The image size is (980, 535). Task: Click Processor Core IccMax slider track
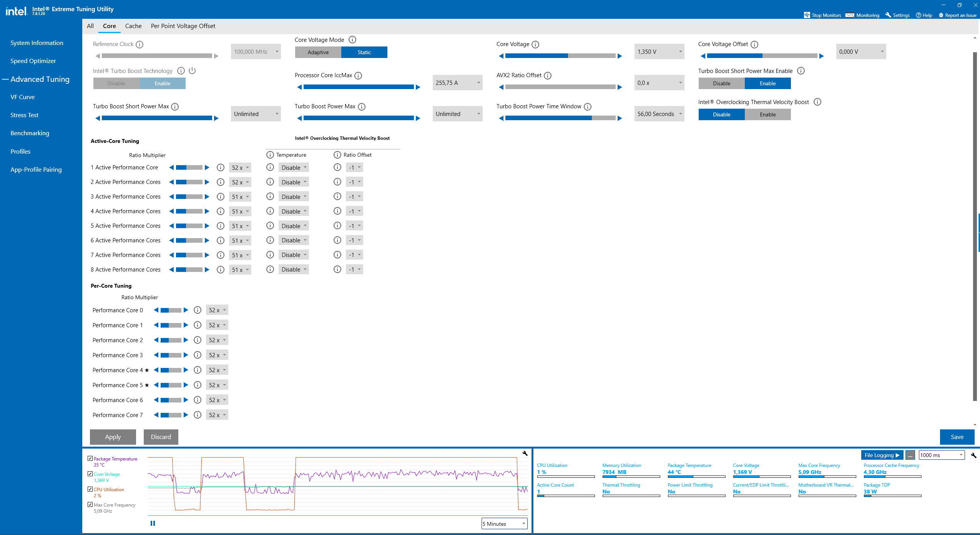[359, 87]
